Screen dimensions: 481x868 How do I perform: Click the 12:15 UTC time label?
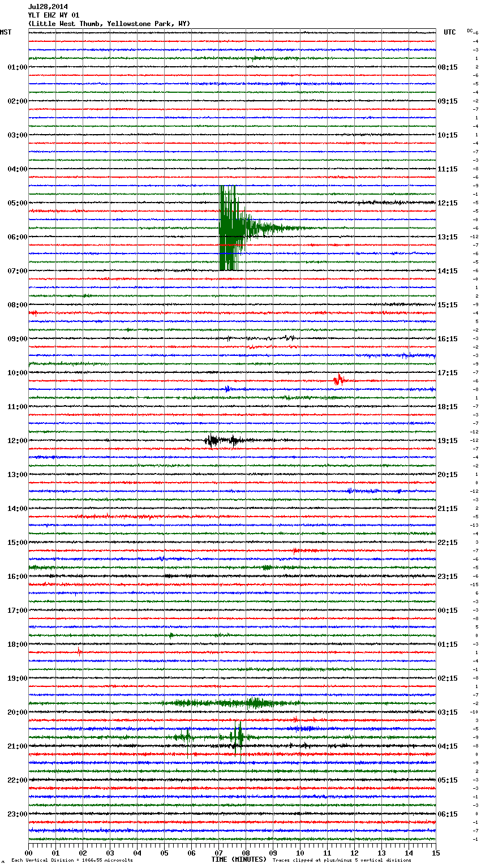coord(448,203)
